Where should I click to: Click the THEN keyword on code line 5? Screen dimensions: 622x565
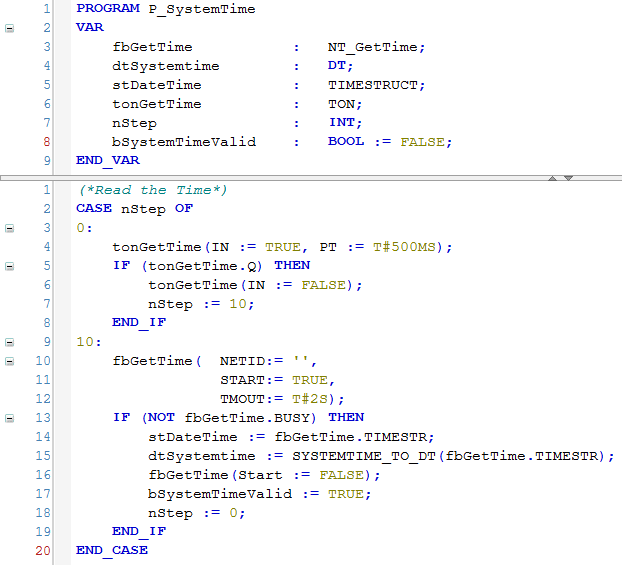pos(292,265)
